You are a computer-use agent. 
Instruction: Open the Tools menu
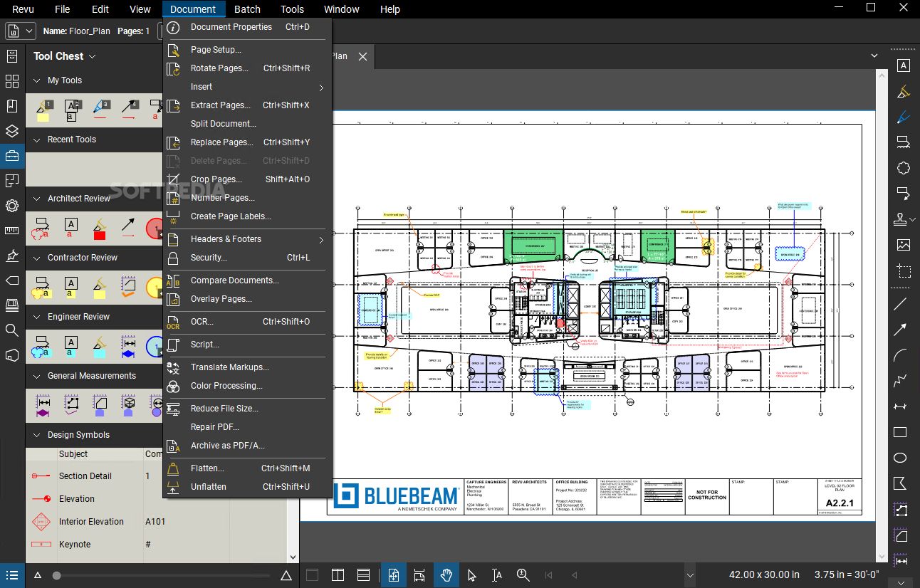[x=292, y=9]
